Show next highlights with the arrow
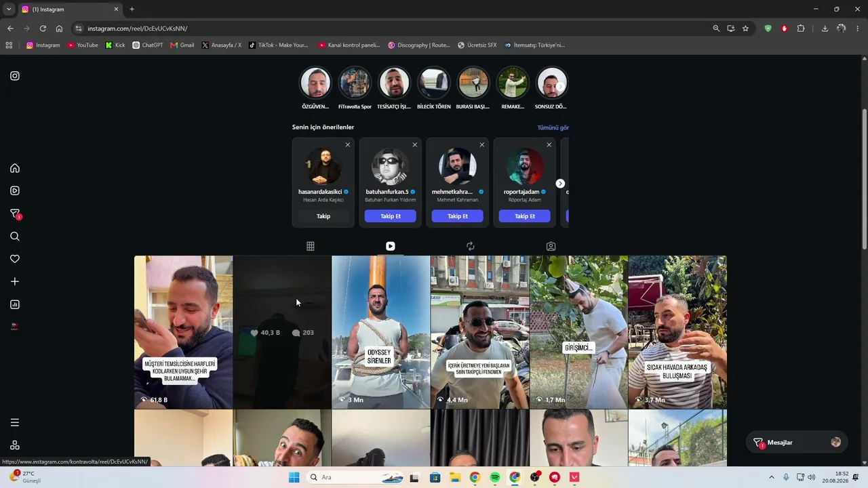868x488 pixels. [x=560, y=87]
